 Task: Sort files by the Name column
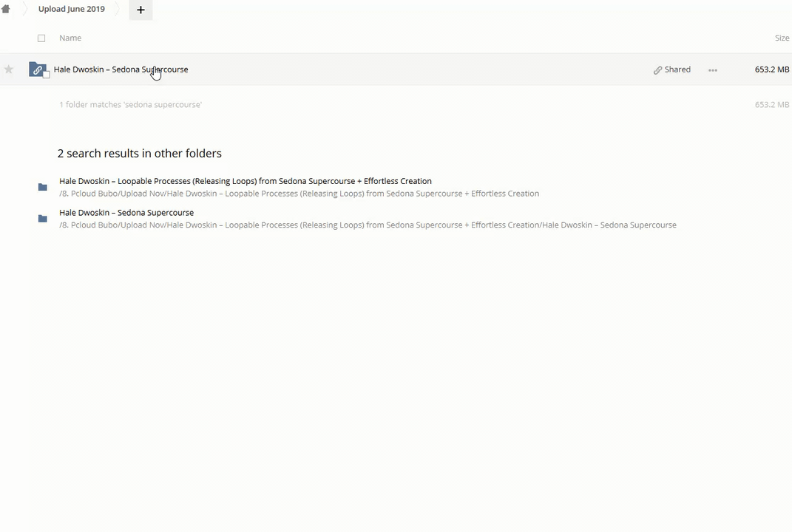70,38
